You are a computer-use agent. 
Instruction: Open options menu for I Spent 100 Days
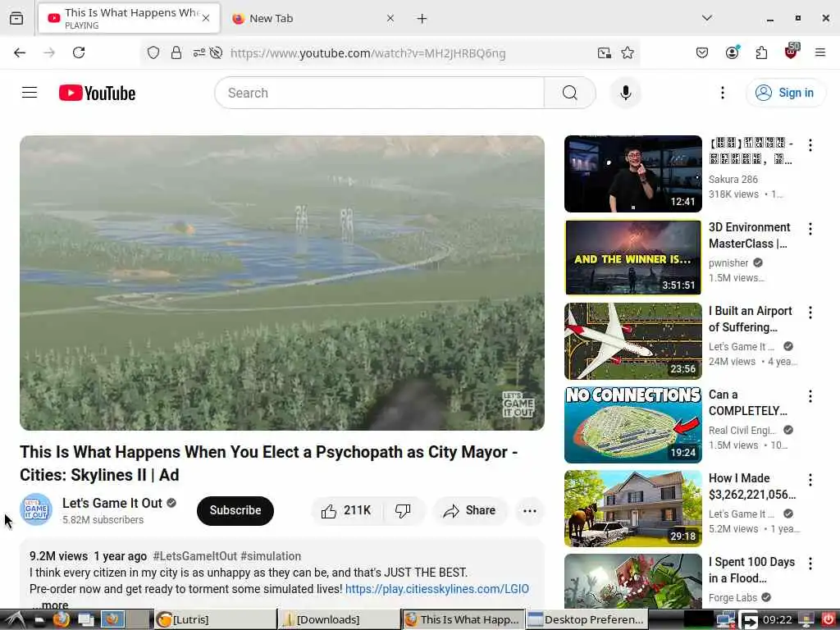coord(810,563)
